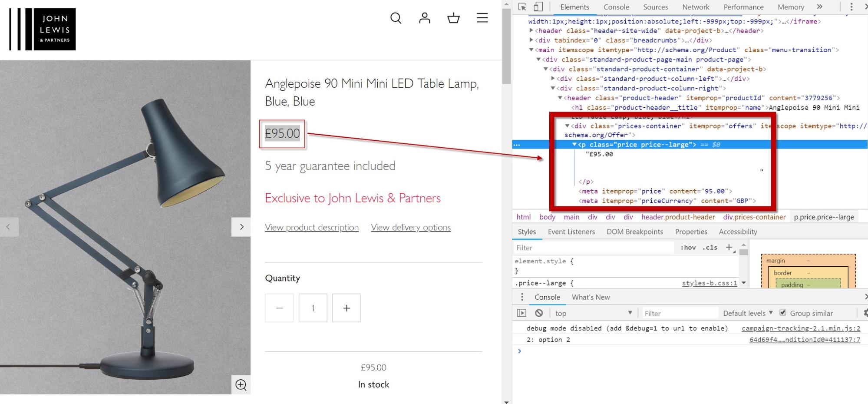Click the meta itemprop price DOM line
Viewport: 868px width, 404px height.
[x=655, y=191]
